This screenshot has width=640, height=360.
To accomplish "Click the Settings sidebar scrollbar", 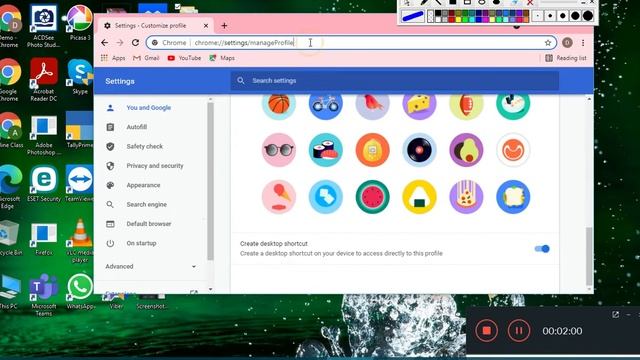I will (x=210, y=182).
